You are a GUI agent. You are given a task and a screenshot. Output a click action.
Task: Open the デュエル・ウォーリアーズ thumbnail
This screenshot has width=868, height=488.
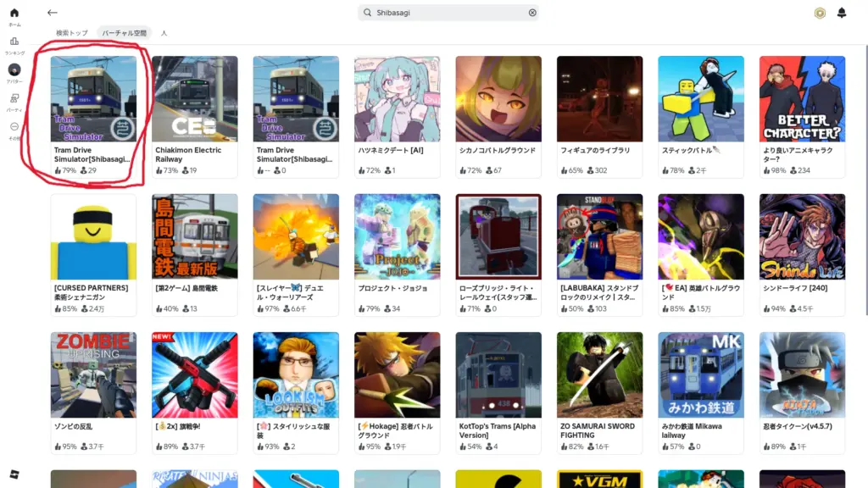[296, 237]
